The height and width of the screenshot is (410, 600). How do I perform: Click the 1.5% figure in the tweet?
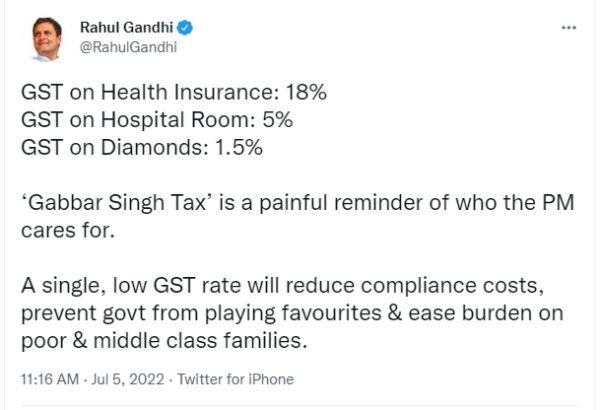click(239, 147)
